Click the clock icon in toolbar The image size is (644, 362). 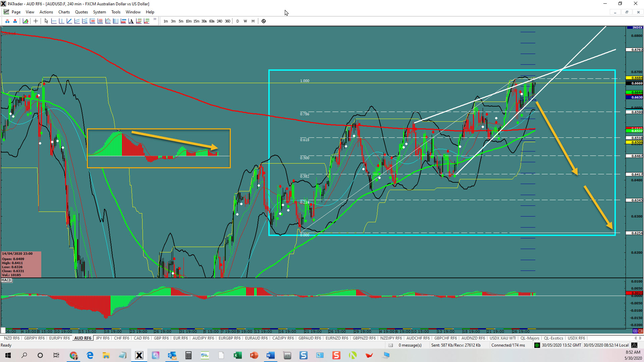[263, 21]
